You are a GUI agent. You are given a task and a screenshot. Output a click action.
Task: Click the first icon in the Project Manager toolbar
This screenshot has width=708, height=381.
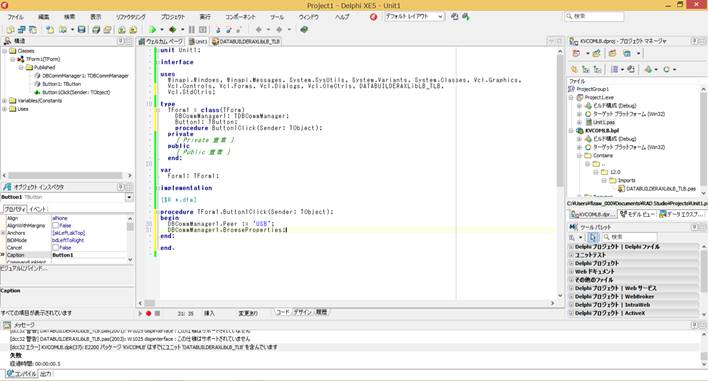pyautogui.click(x=576, y=53)
